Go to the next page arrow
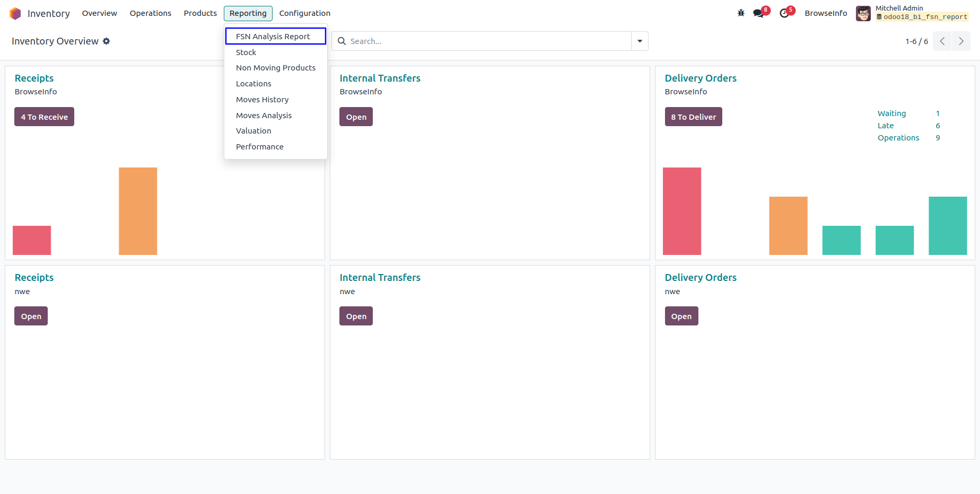The width and height of the screenshot is (980, 494). [x=961, y=41]
